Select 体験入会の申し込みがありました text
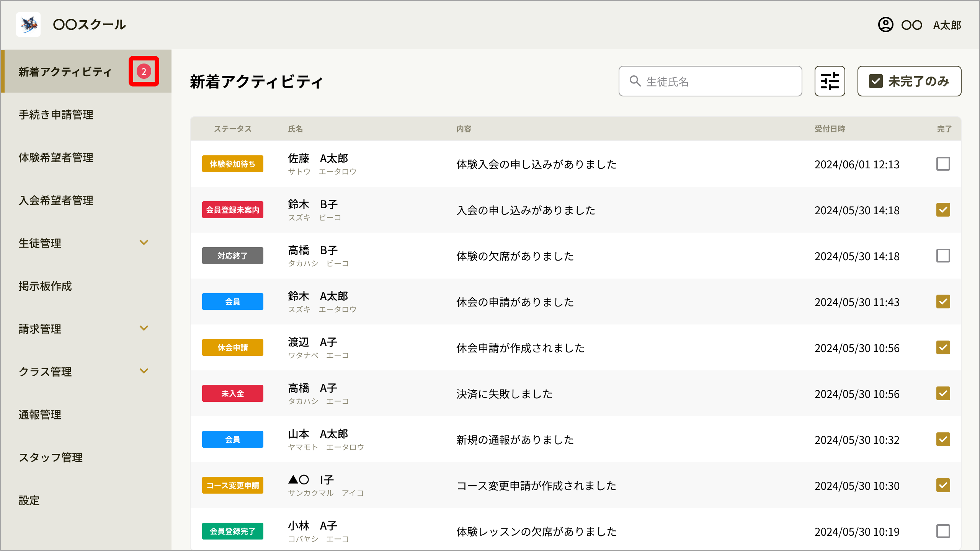This screenshot has height=551, width=980. 536,164
